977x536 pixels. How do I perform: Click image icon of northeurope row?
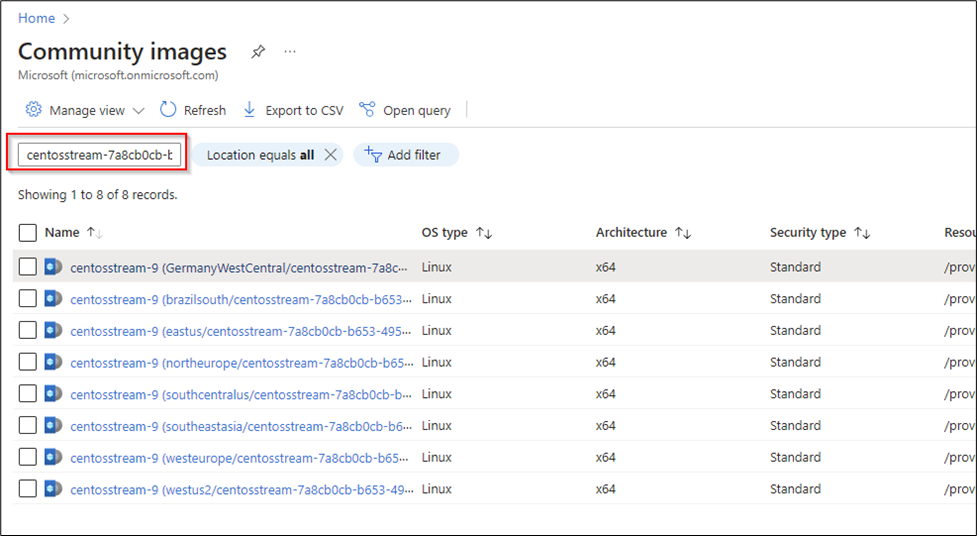pyautogui.click(x=53, y=363)
